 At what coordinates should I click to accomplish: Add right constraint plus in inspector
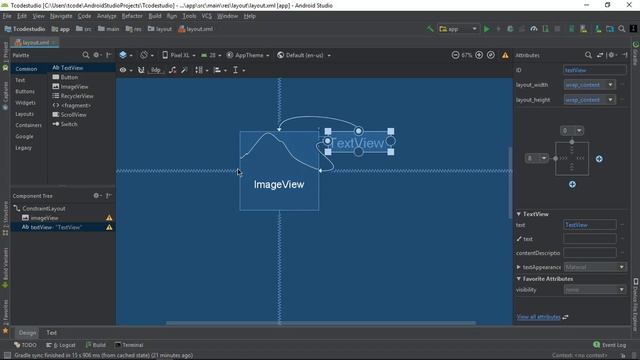(599, 159)
